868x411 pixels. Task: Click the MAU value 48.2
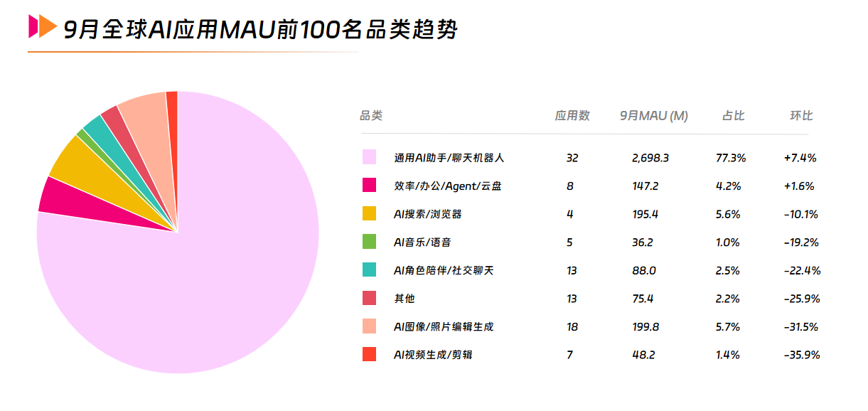[643, 354]
